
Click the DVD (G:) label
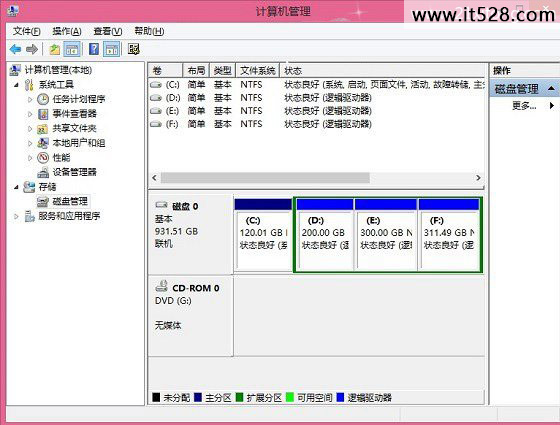173,301
